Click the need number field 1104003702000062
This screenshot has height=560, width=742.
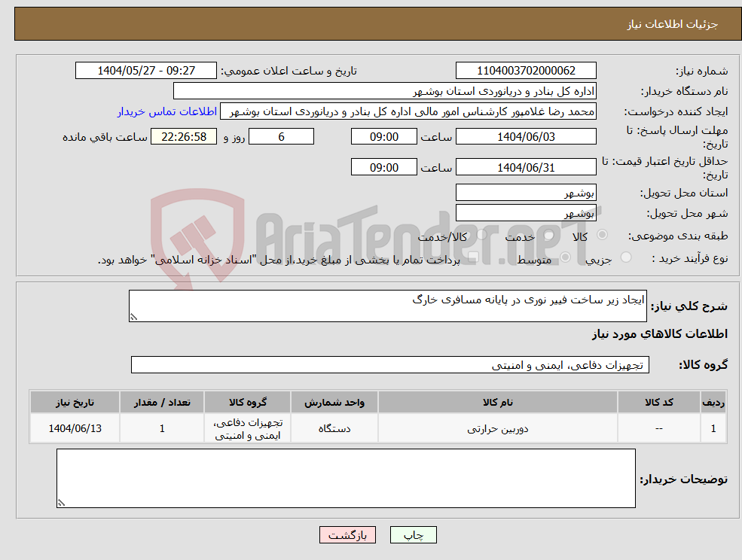(525, 70)
